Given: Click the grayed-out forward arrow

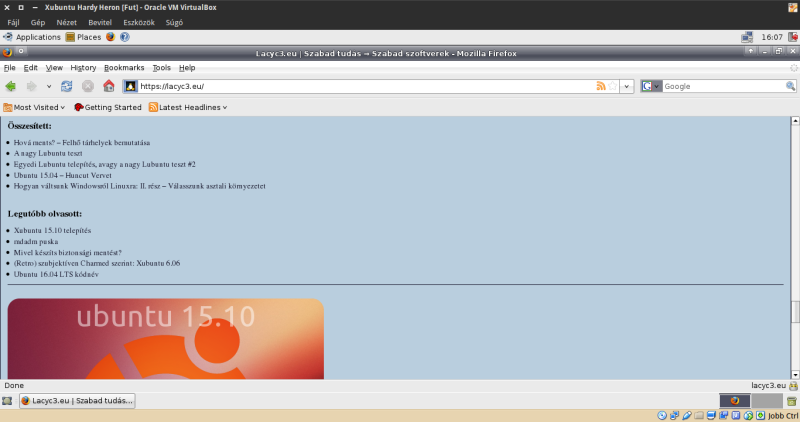Looking at the screenshot, I should coord(32,86).
